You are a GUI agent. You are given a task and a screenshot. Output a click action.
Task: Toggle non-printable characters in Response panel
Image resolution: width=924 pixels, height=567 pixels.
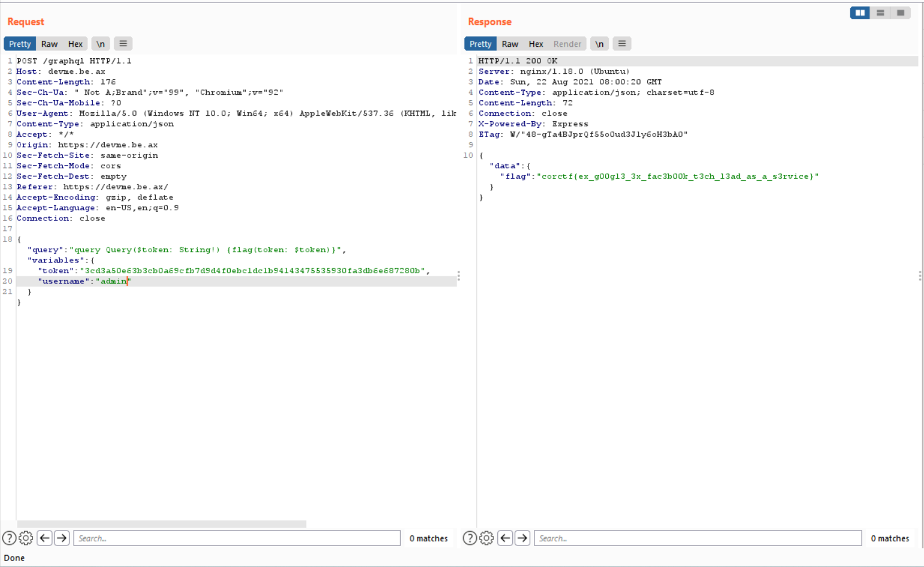pyautogui.click(x=599, y=44)
